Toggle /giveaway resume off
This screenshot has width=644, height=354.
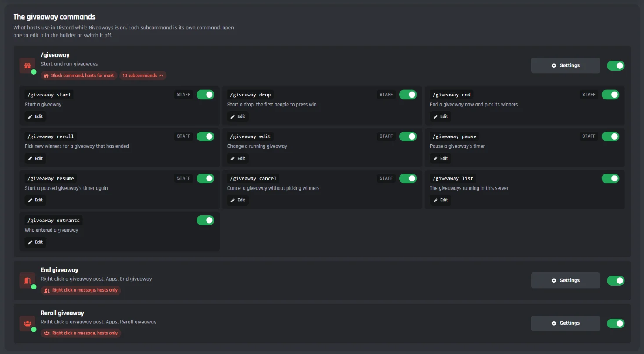tap(205, 178)
